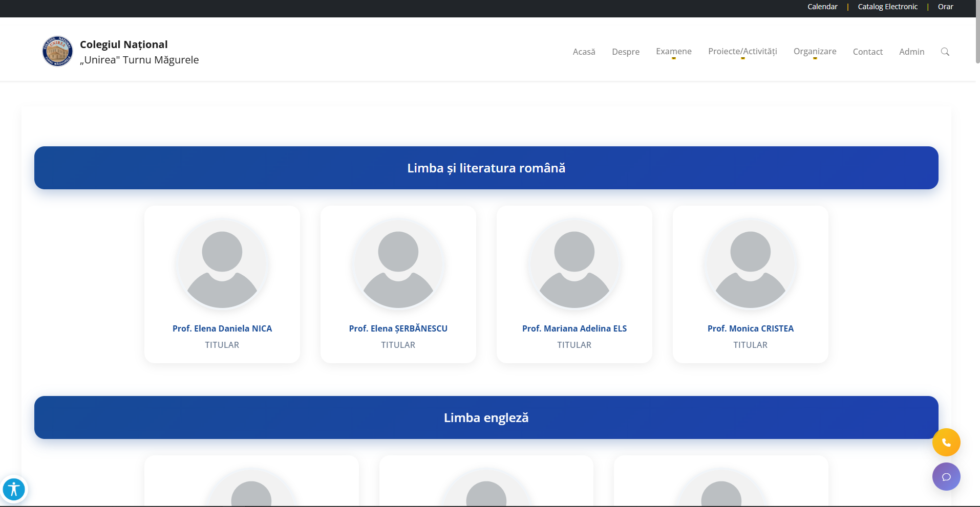Click the school crest logo
This screenshot has height=507, width=980.
pyautogui.click(x=57, y=51)
